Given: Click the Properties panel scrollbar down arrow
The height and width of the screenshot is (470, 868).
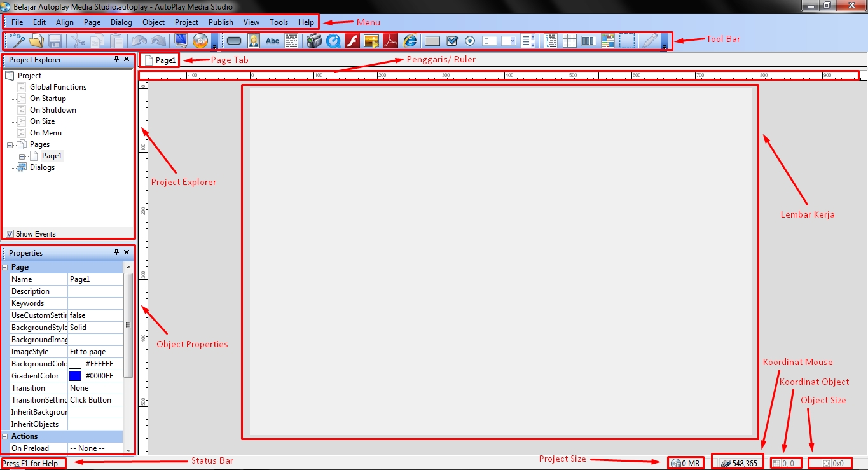Looking at the screenshot, I should (128, 449).
